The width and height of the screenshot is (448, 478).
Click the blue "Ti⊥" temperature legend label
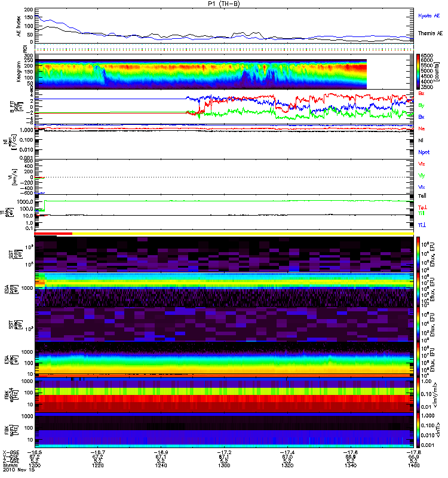422,225
